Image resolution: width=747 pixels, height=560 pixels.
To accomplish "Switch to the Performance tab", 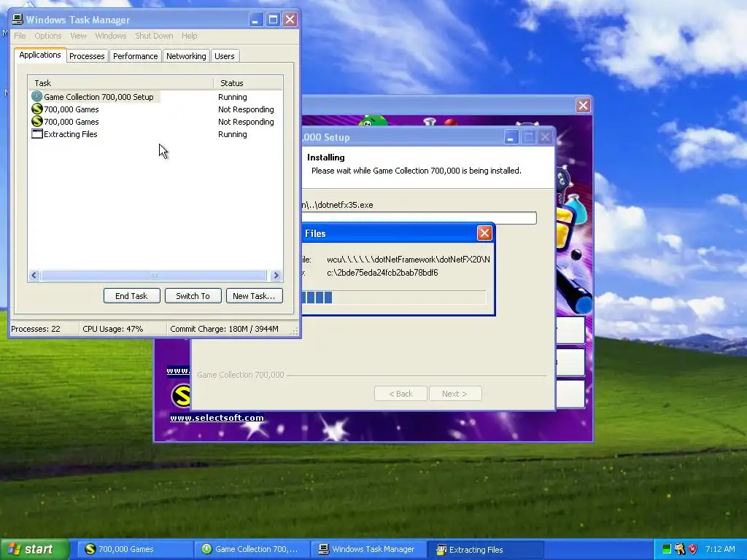I will [x=135, y=56].
